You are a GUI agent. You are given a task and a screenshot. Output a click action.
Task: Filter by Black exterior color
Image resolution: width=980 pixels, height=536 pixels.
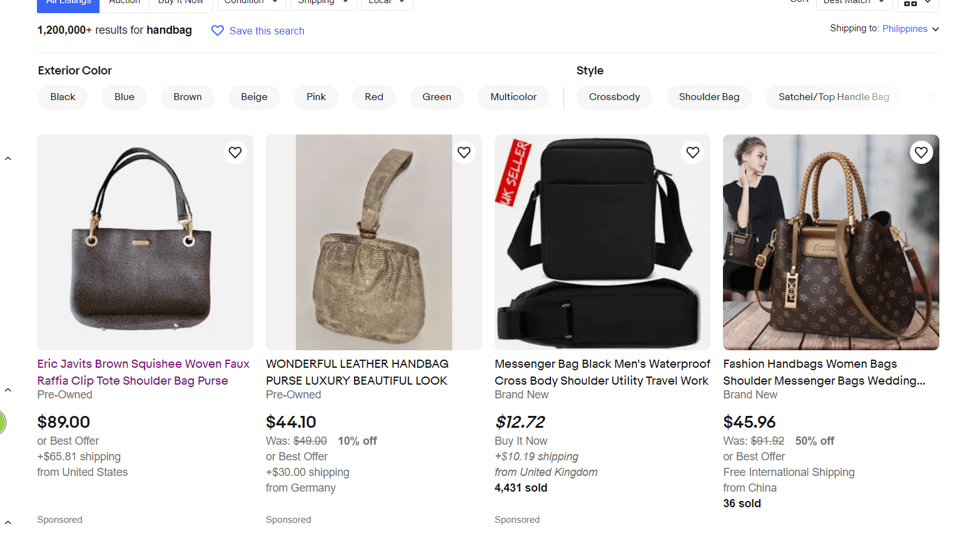[x=63, y=97]
